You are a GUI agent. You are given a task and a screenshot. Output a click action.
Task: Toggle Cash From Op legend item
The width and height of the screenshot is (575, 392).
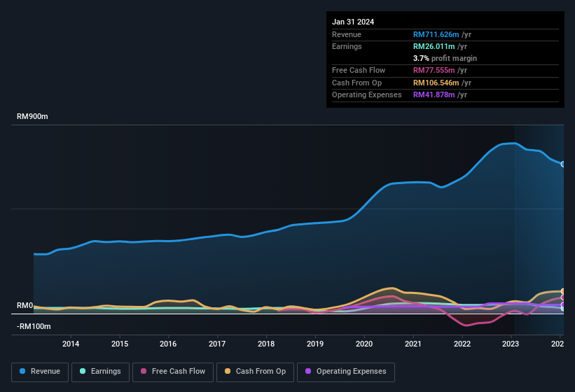tap(255, 372)
